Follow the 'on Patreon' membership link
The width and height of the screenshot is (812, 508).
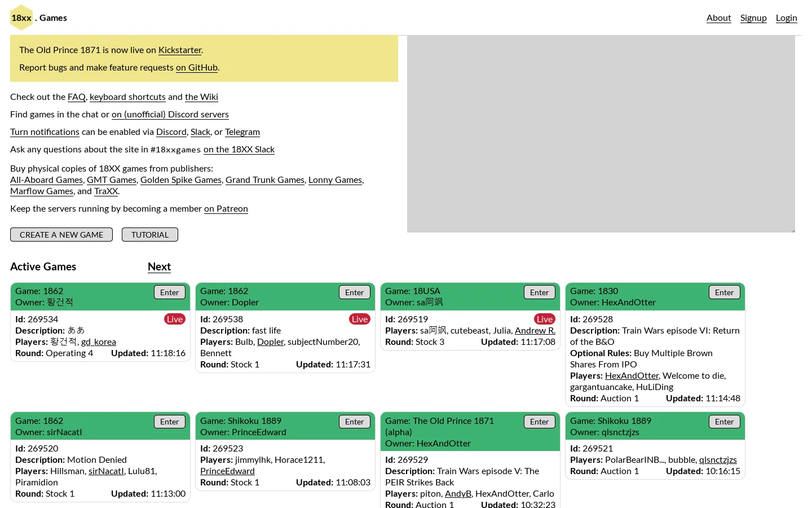point(226,209)
